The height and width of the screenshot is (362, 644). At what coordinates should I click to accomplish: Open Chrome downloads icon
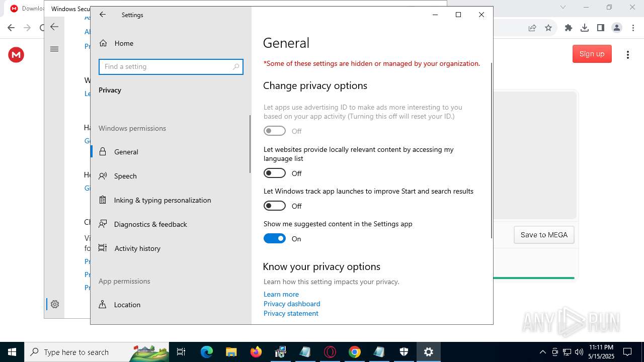tap(585, 28)
